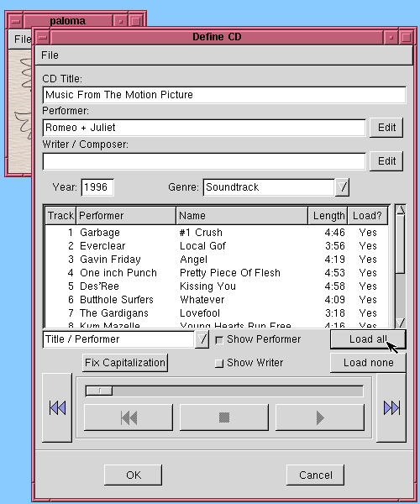
Task: Click the Whatever track name
Action: [x=202, y=300]
